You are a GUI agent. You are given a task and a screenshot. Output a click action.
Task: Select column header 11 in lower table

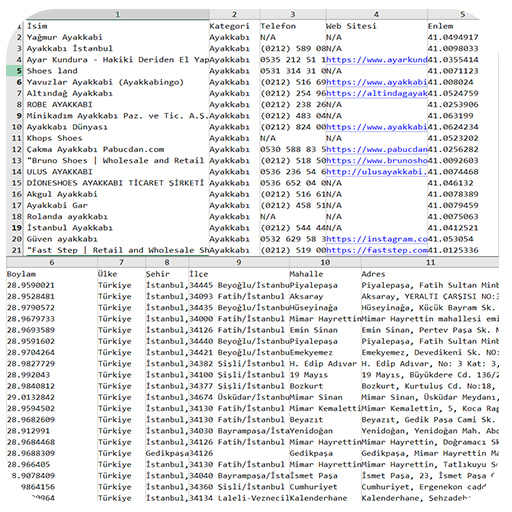(430, 262)
